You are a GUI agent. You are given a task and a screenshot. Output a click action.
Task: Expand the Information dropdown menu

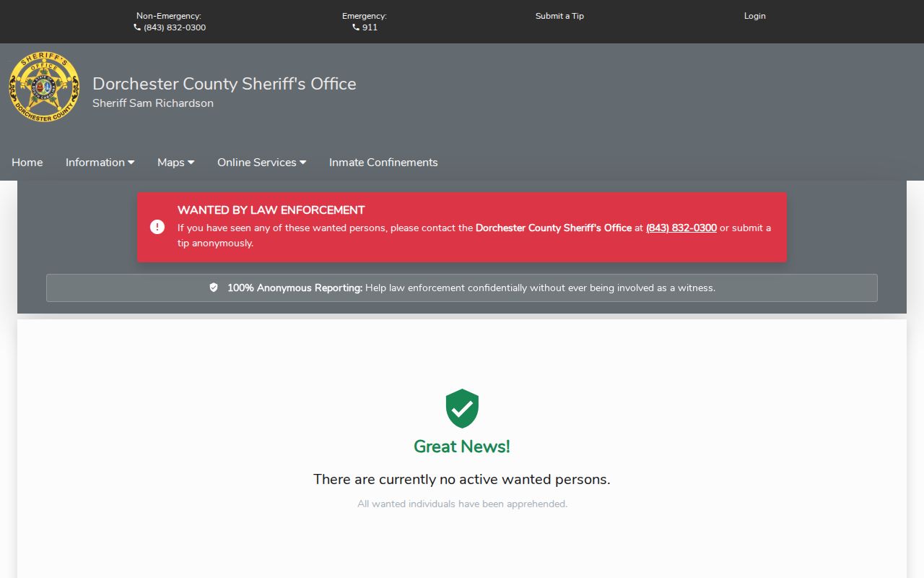tap(100, 163)
